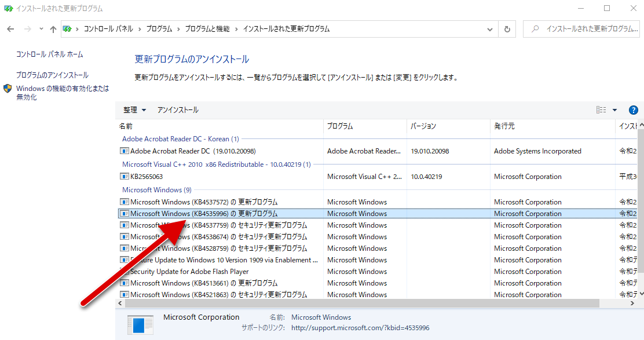Select KB4537572 更新プログラム row
The image size is (644, 340).
[x=377, y=202]
